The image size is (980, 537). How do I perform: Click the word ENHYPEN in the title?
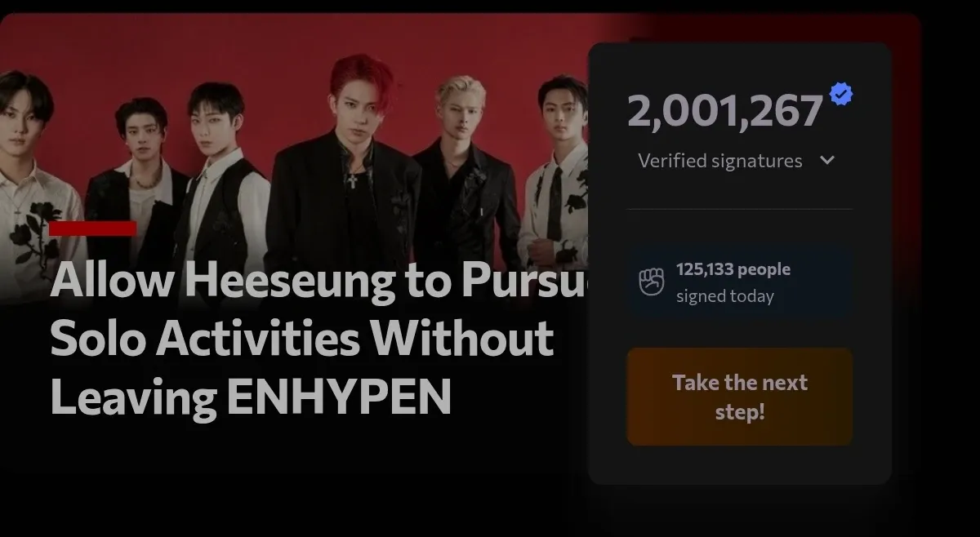click(338, 397)
